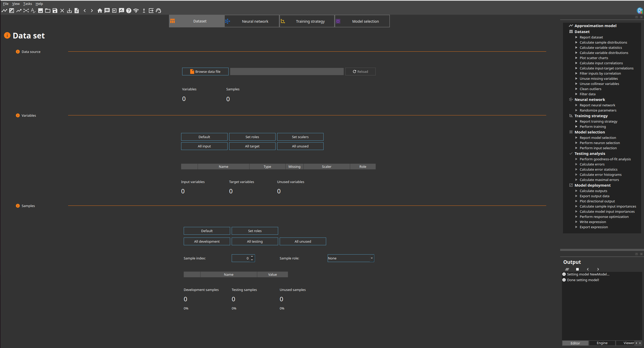Open the Sample role dropdown
644x348 pixels.
(x=351, y=258)
